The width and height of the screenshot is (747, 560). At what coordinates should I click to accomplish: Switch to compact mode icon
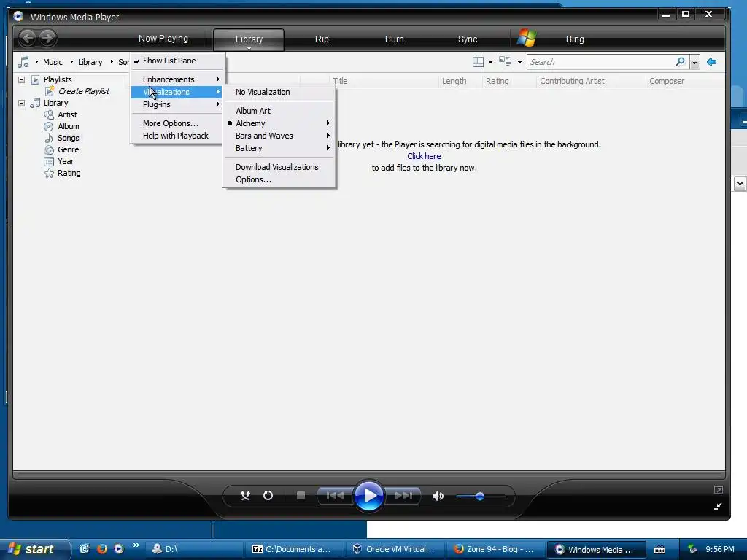coord(718,506)
